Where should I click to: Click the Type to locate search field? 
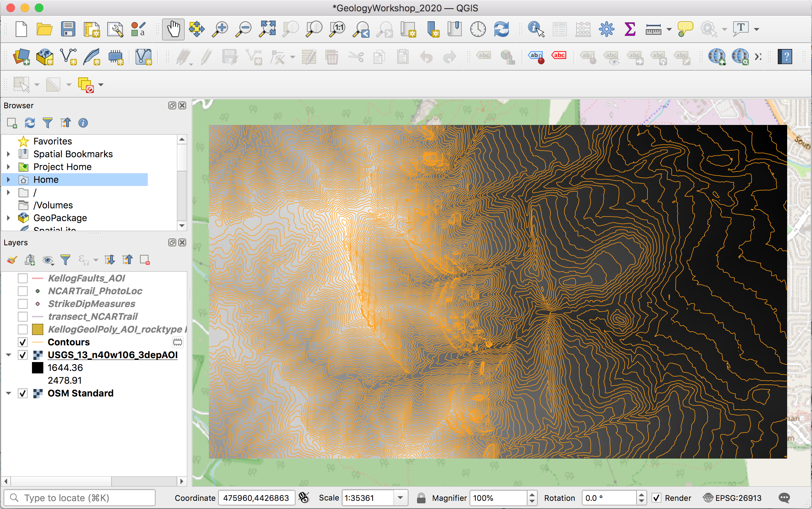point(80,498)
